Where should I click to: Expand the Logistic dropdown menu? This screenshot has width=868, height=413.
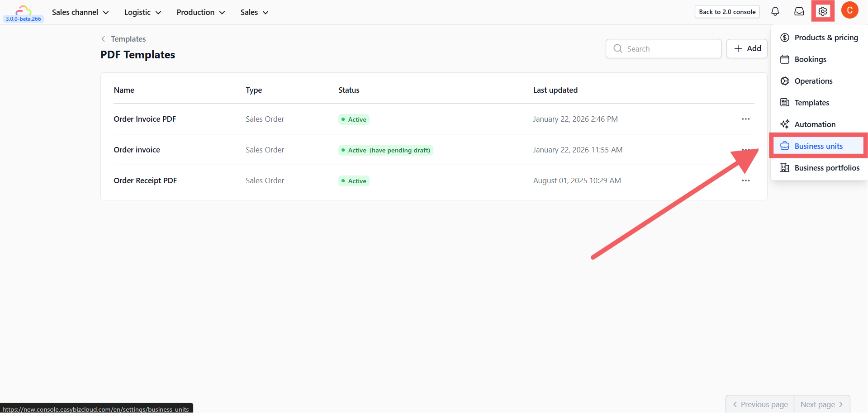[142, 12]
